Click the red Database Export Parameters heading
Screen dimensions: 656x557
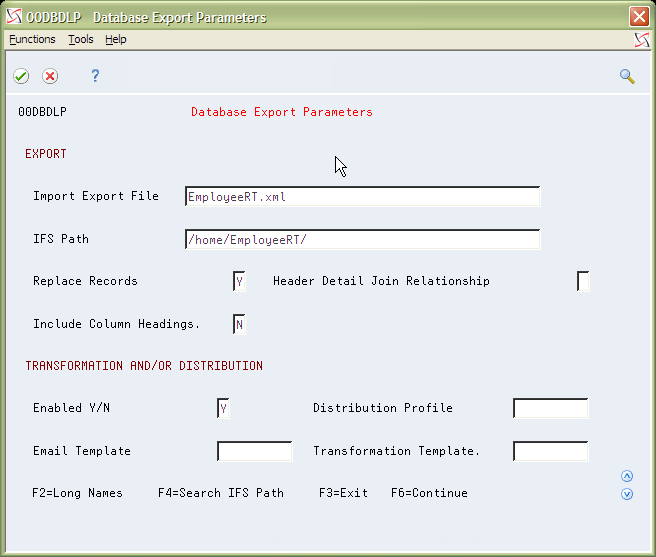click(x=282, y=112)
